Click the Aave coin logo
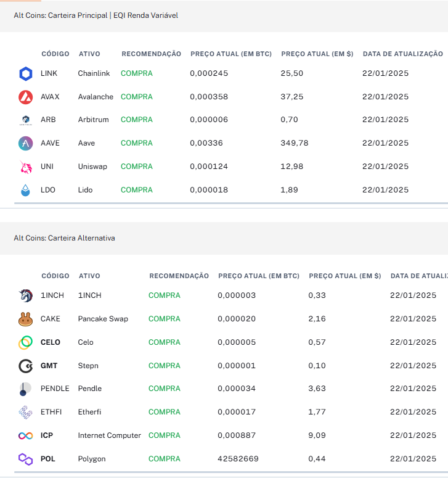This screenshot has width=448, height=478. point(26,143)
